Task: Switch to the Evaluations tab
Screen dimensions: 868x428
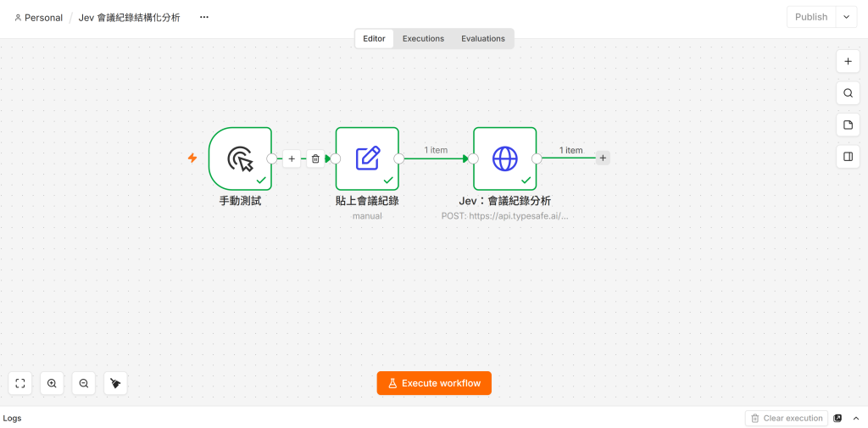Action: 483,39
